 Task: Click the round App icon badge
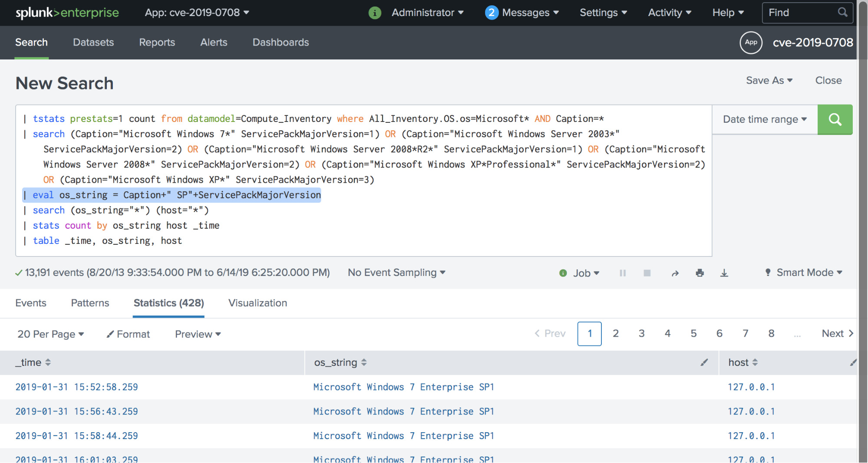(x=751, y=43)
